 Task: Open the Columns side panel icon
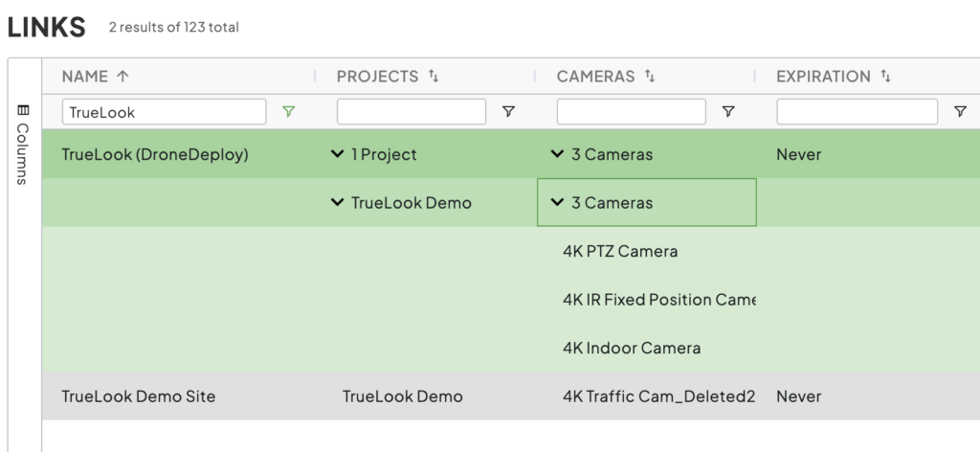pyautogui.click(x=23, y=110)
